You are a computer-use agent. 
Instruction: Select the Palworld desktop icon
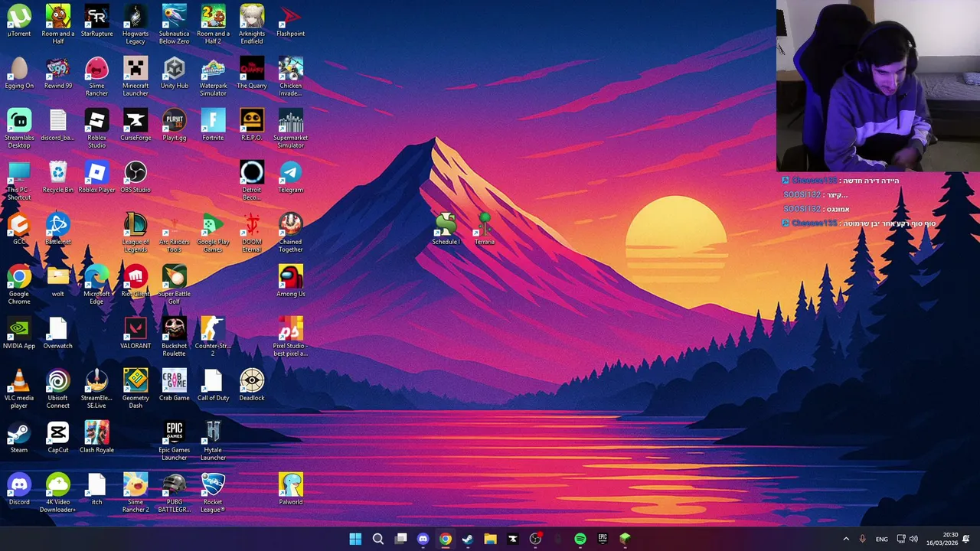click(x=291, y=490)
